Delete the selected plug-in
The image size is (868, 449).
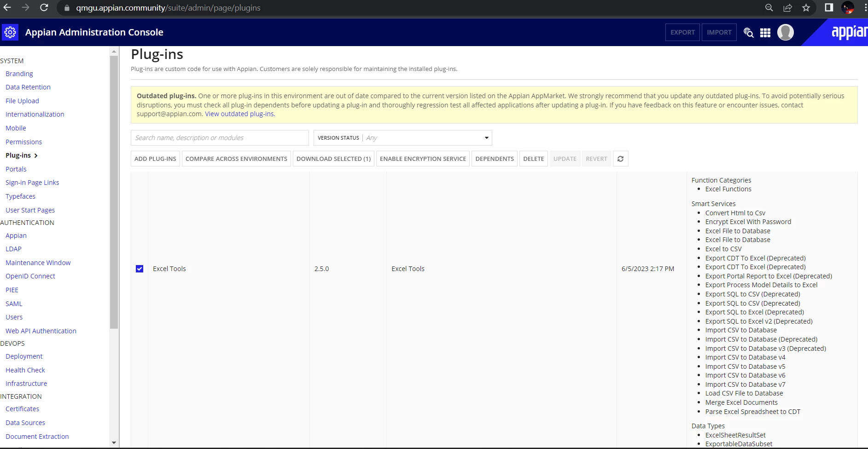tap(534, 159)
